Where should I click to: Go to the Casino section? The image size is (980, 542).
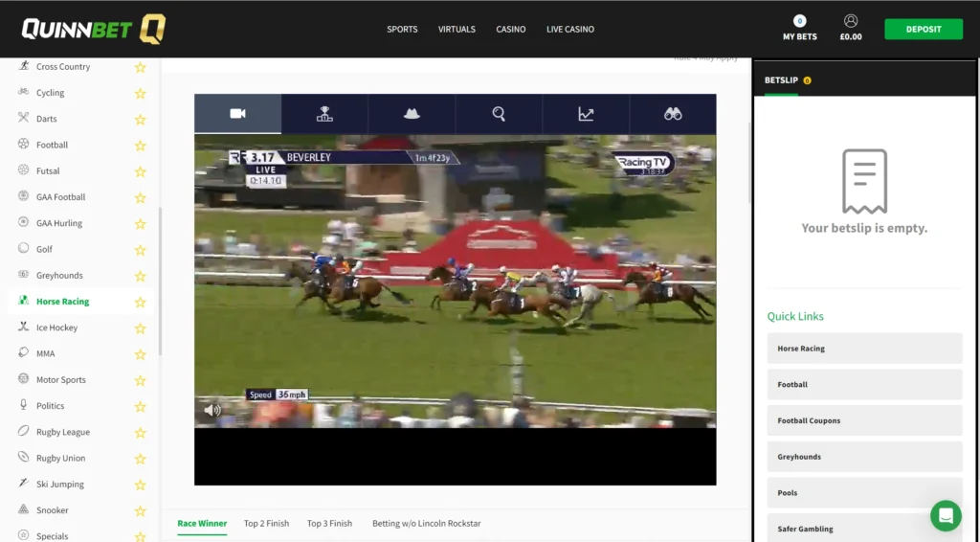click(x=511, y=29)
